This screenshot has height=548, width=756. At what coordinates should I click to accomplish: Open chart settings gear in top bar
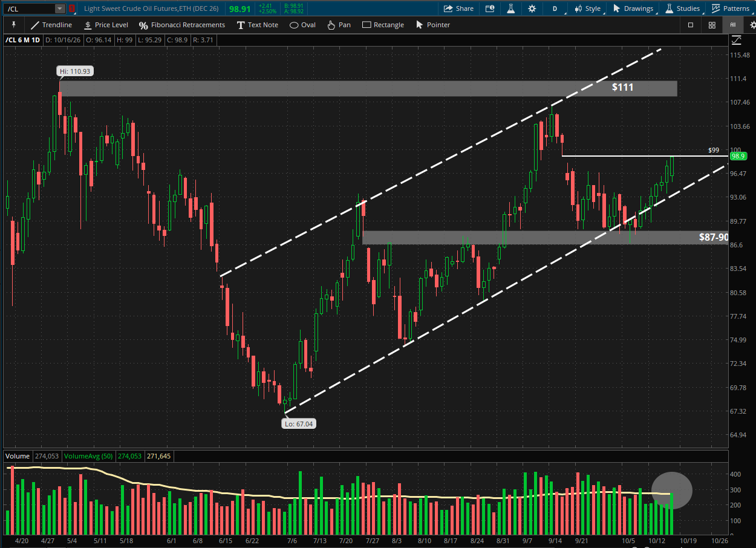pyautogui.click(x=532, y=8)
